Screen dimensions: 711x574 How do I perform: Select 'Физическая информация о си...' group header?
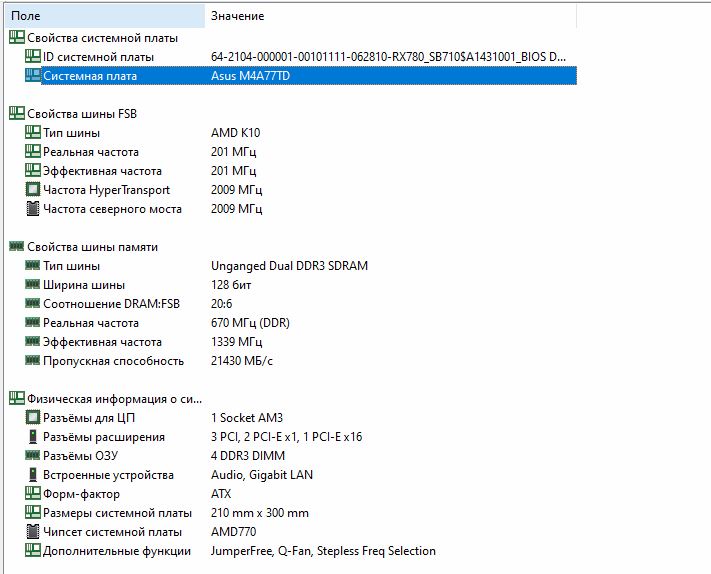click(x=115, y=399)
